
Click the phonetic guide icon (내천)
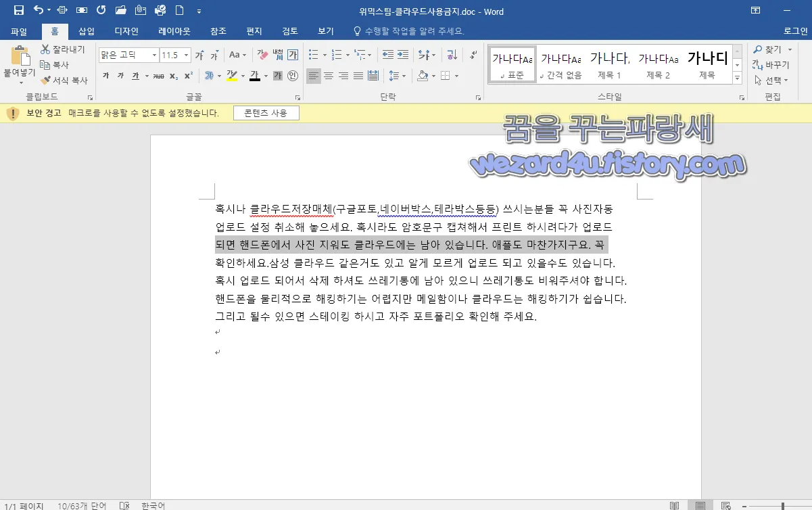[x=278, y=55]
